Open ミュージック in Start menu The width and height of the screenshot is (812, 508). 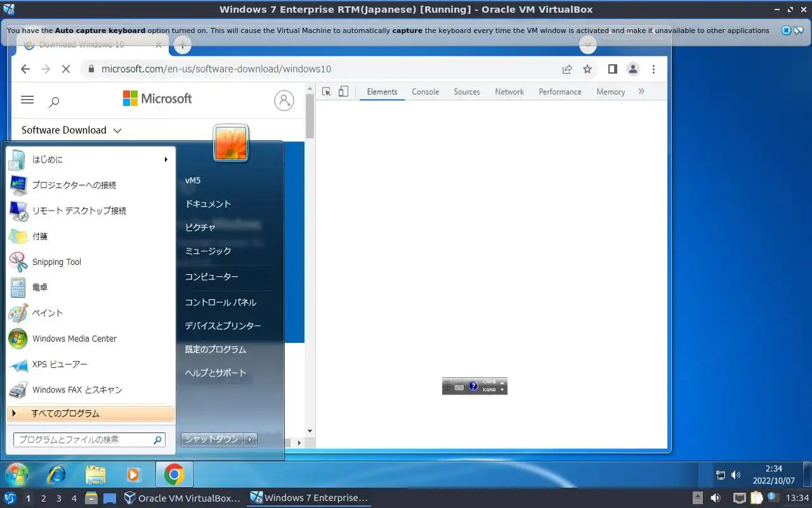tap(208, 251)
